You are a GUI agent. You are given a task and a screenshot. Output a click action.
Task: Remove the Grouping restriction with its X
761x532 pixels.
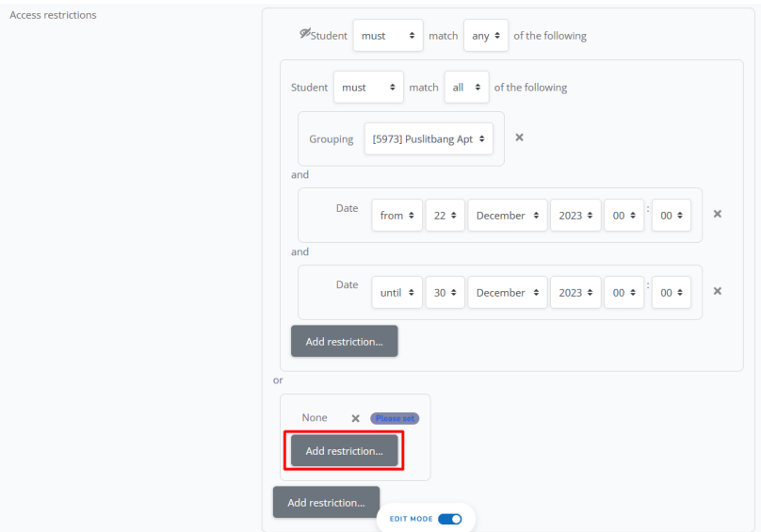click(519, 137)
